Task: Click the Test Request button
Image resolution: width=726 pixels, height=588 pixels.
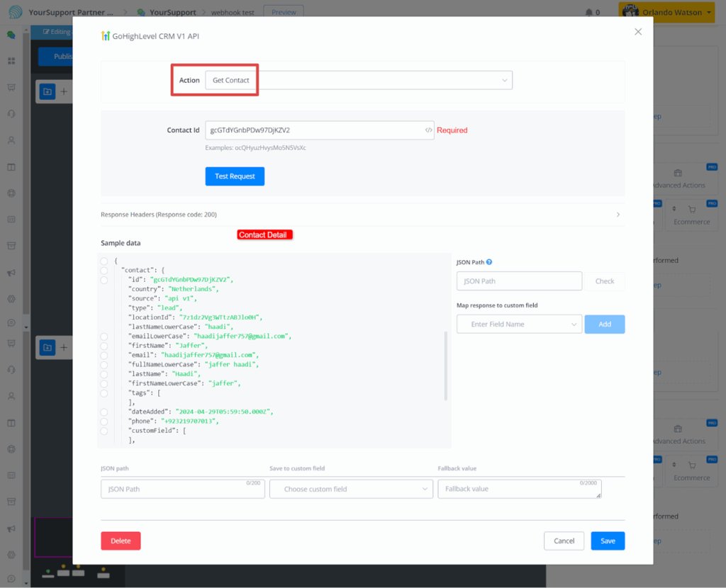Action: (235, 176)
